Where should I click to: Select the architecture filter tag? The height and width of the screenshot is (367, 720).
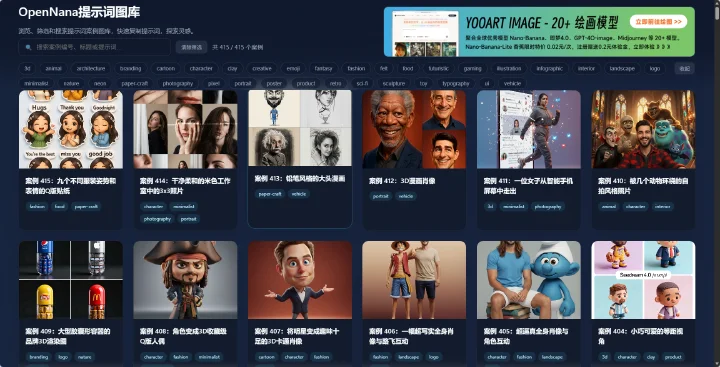[x=91, y=68]
